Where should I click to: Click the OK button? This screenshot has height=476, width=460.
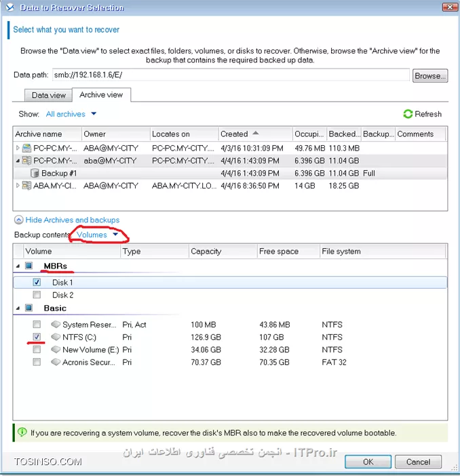368,462
